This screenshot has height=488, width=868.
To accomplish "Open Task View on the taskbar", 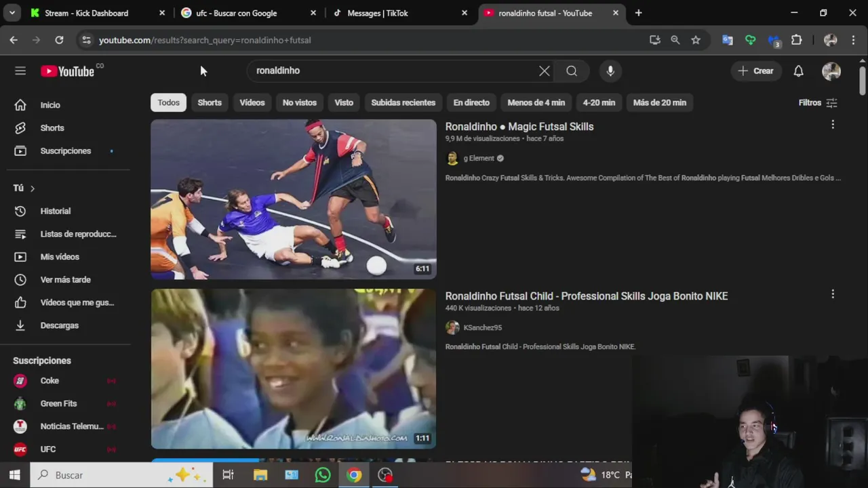I will (x=228, y=475).
